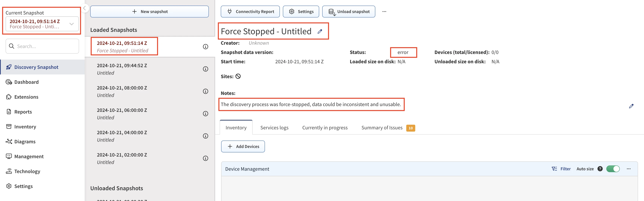Image resolution: width=644 pixels, height=201 pixels.
Task: Click the Device Management Filter icon
Action: tap(554, 169)
